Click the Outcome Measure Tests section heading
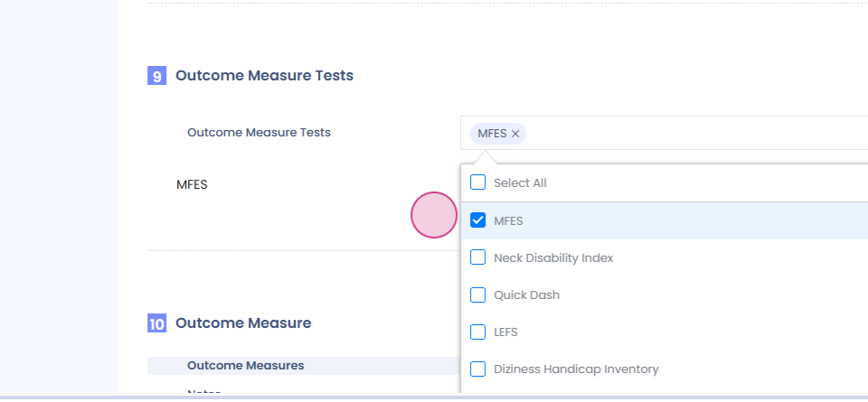 click(264, 76)
